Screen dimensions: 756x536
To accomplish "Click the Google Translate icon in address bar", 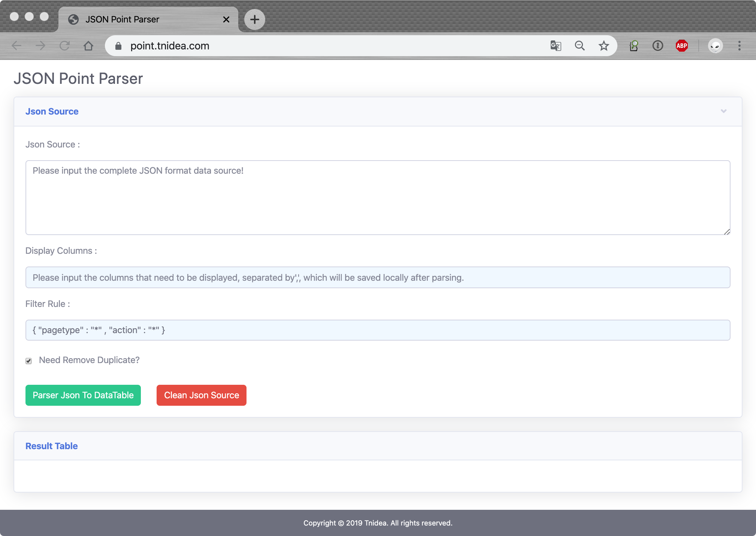I will [556, 46].
